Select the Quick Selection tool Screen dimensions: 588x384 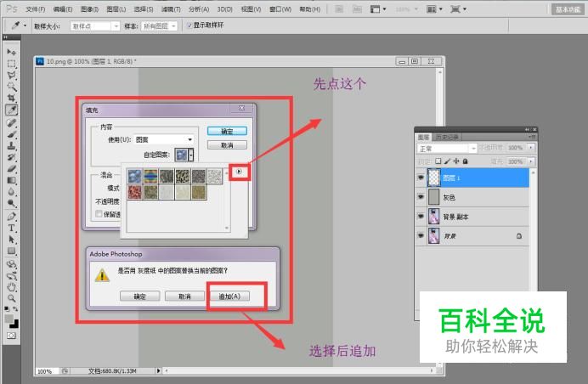12,87
